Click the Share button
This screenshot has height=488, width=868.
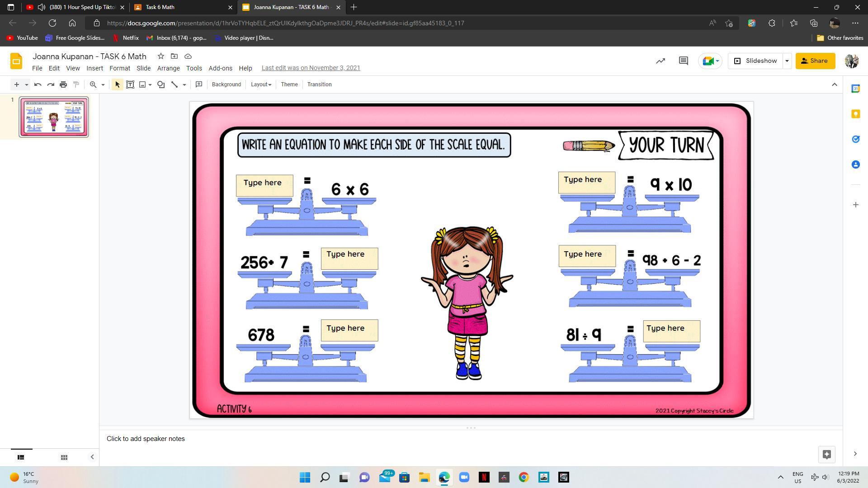(x=815, y=61)
